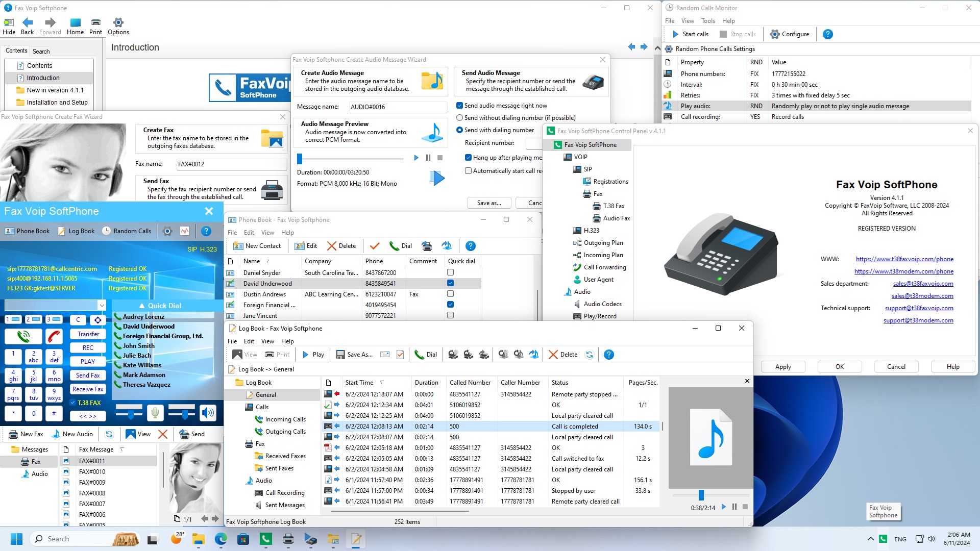
Task: Select the View menu in Phone Book
Action: pos(268,232)
